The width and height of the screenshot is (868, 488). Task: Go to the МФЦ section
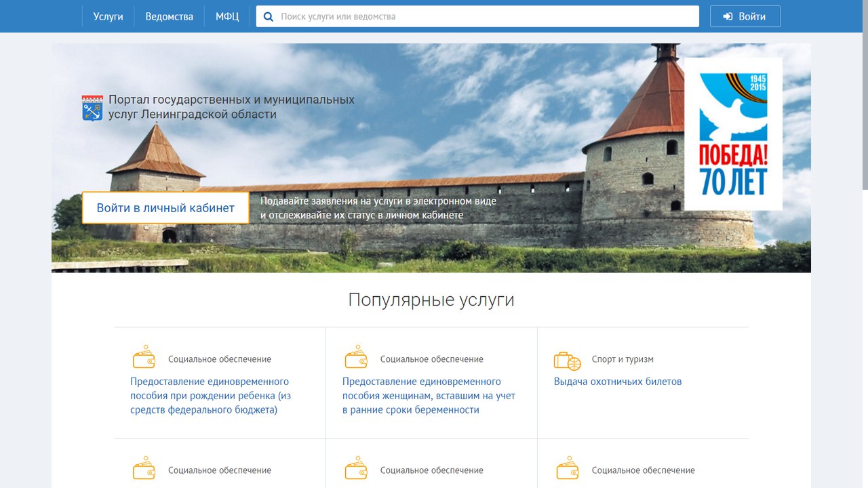227,16
